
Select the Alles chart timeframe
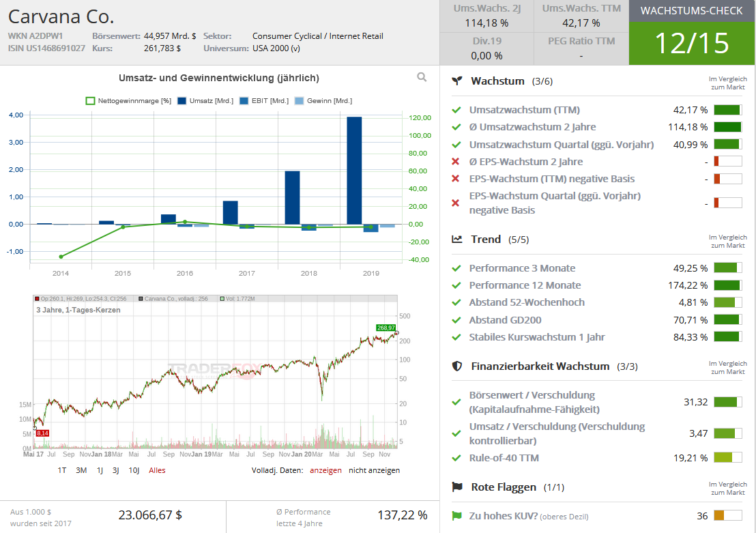(157, 470)
